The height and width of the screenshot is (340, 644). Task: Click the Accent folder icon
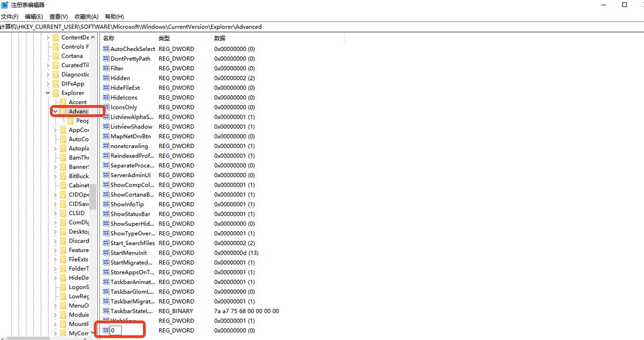(x=63, y=102)
